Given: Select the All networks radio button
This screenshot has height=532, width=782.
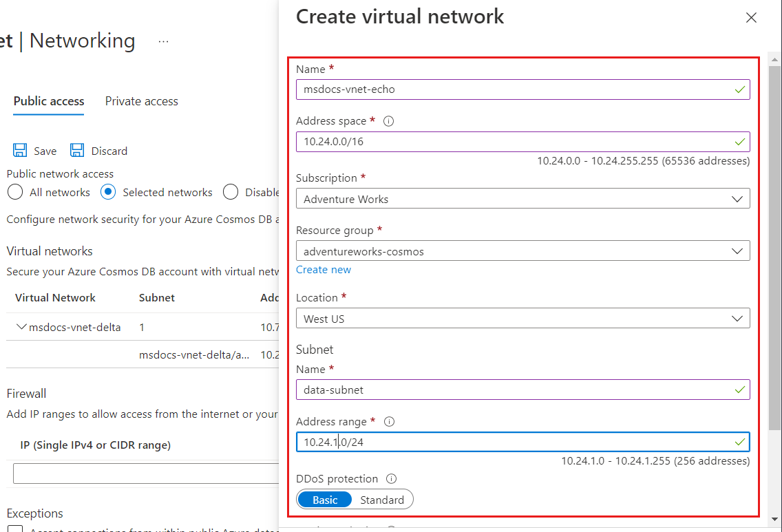Looking at the screenshot, I should [x=14, y=192].
